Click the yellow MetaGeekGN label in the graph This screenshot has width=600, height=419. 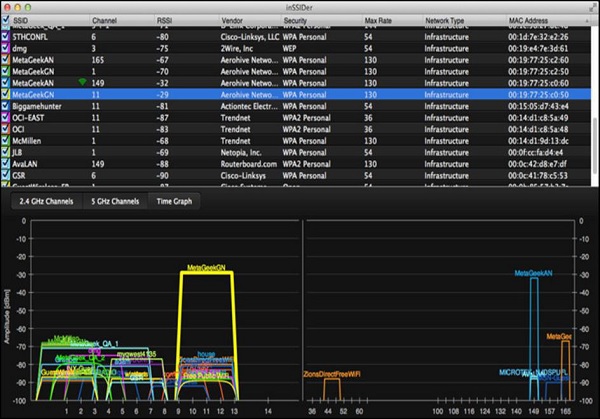[205, 267]
